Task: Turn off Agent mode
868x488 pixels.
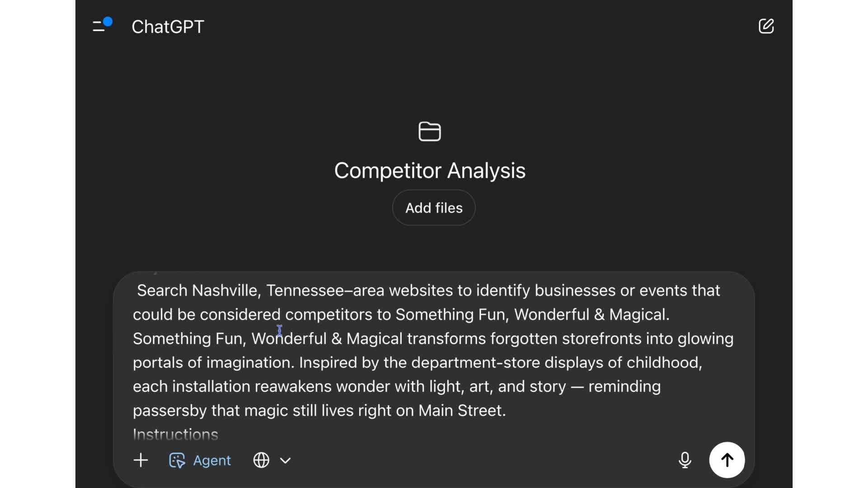Action: click(x=200, y=460)
